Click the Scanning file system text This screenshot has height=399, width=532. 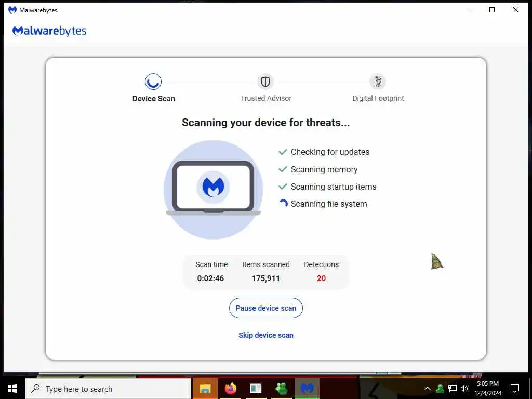point(329,204)
